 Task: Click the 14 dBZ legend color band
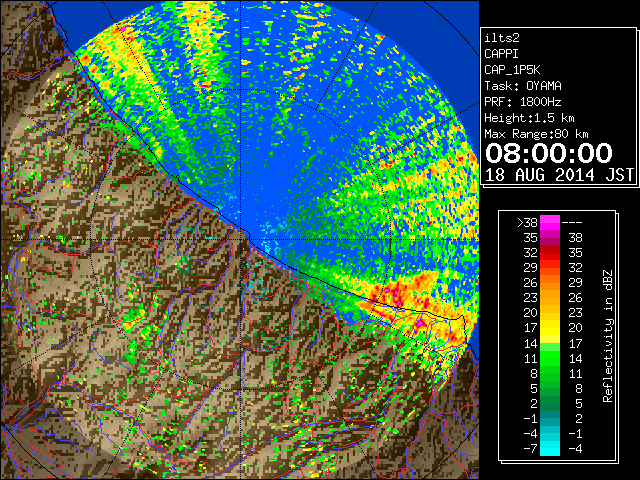550,343
